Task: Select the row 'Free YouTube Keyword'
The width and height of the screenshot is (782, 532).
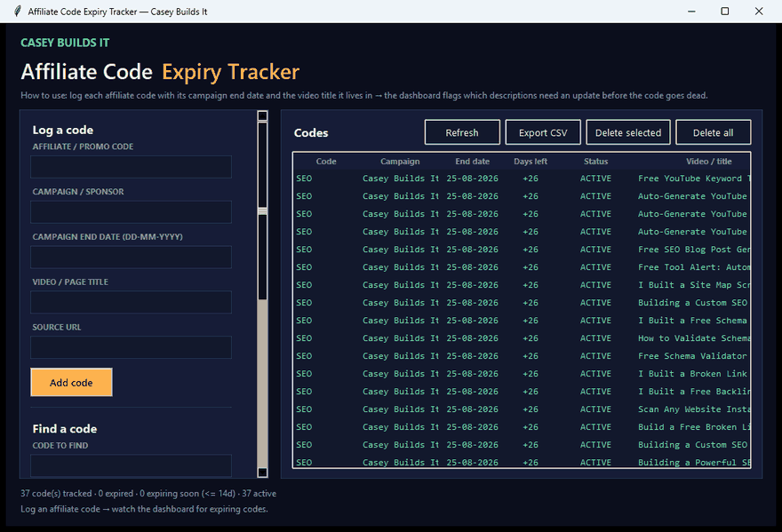Action: click(x=522, y=179)
